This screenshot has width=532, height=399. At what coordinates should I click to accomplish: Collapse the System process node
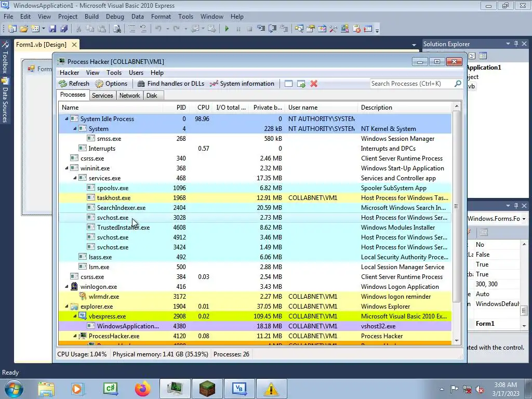coord(75,129)
